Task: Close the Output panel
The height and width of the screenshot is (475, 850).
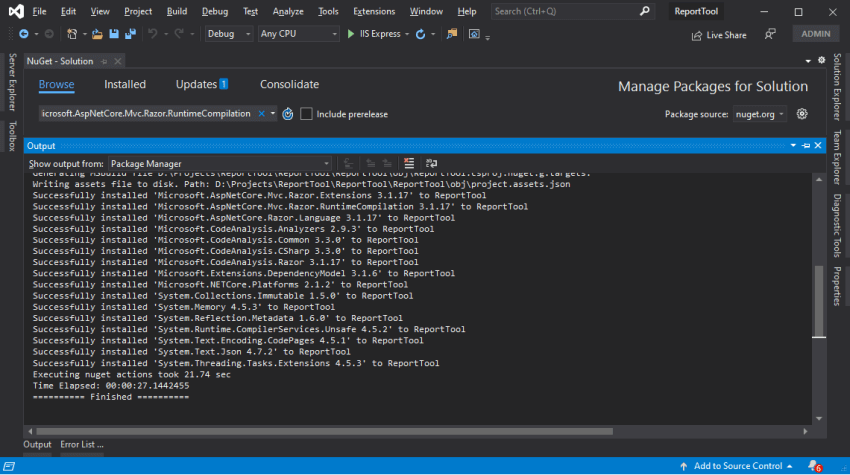Action: pyautogui.click(x=818, y=145)
